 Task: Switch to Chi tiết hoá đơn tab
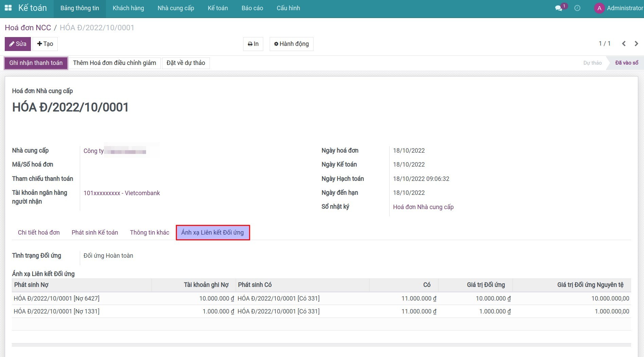tap(39, 233)
